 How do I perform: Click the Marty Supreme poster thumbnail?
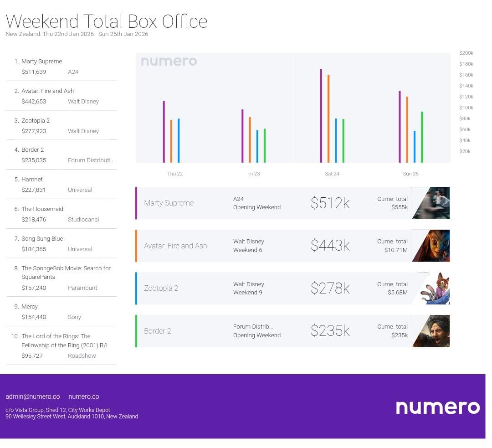[x=431, y=203]
